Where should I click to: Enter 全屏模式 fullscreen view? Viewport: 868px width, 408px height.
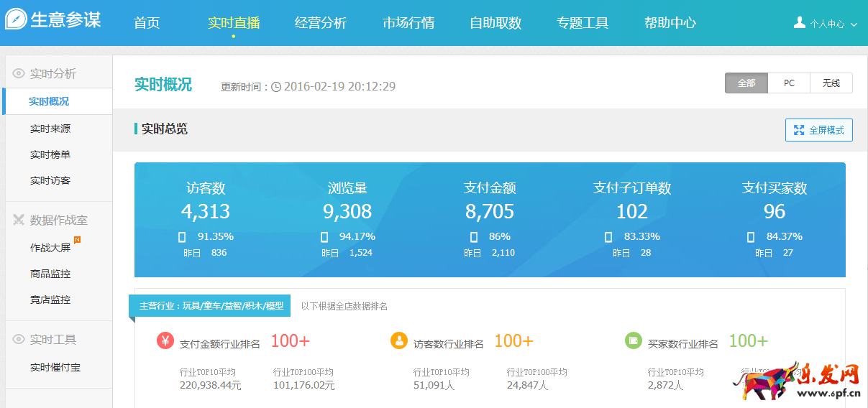click(818, 130)
